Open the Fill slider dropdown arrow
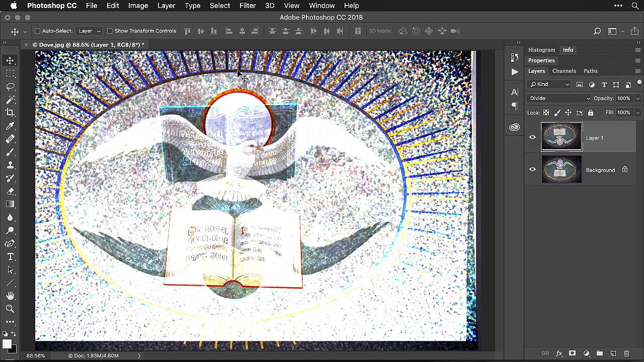 637,113
